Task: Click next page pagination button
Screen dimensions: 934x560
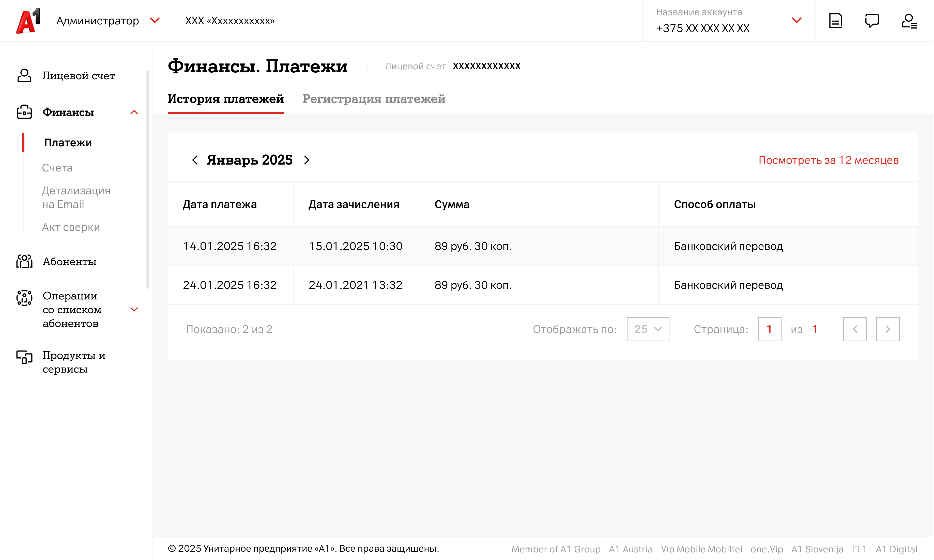Action: pos(887,329)
